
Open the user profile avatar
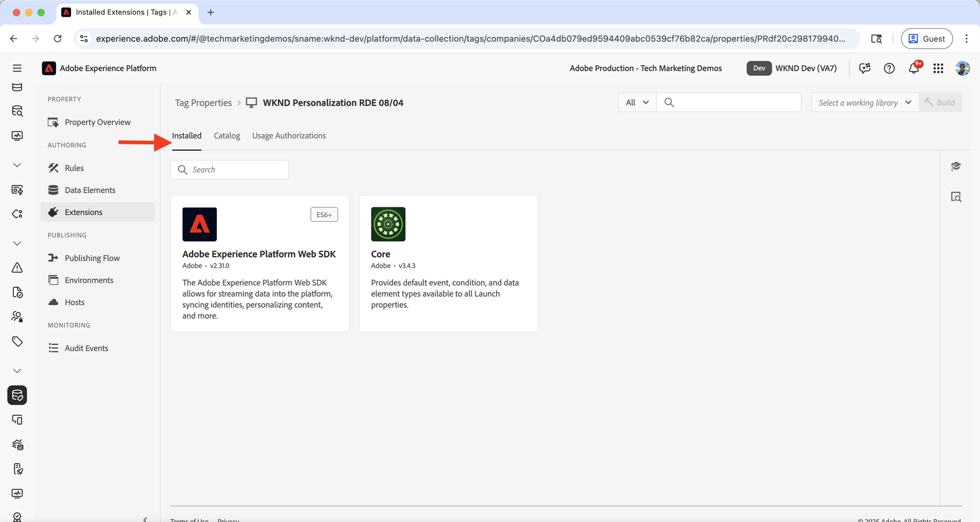coord(963,68)
